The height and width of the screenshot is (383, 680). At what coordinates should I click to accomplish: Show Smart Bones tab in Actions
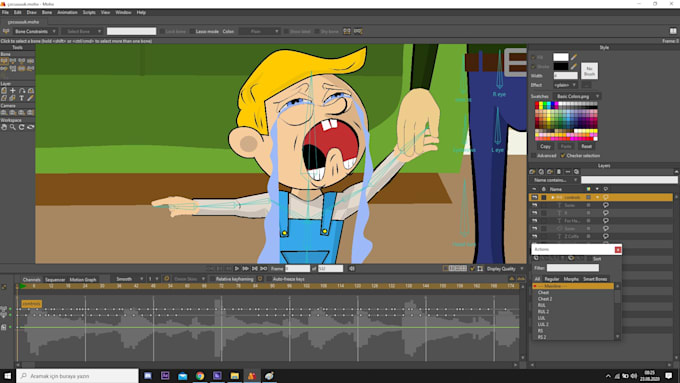[595, 279]
